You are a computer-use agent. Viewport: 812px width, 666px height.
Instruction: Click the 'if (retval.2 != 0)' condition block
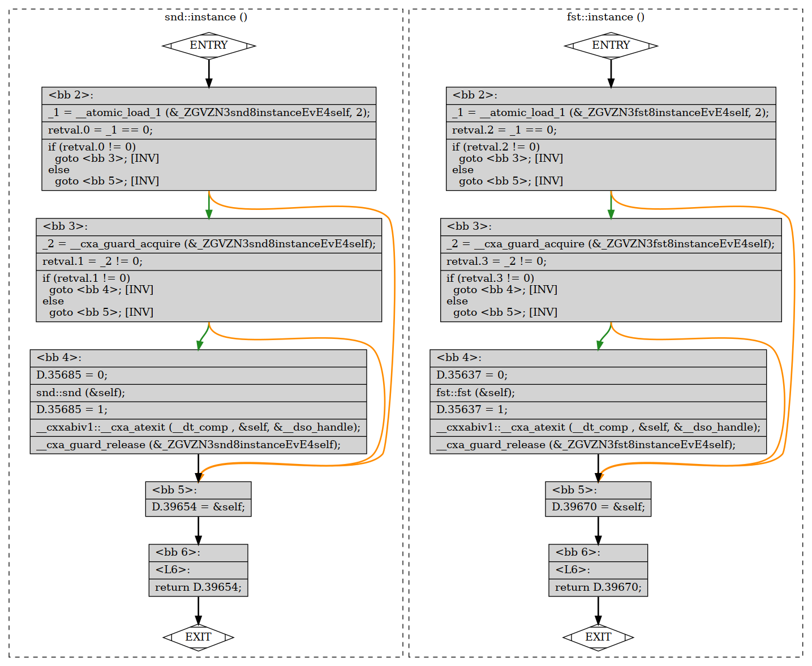pyautogui.click(x=611, y=164)
